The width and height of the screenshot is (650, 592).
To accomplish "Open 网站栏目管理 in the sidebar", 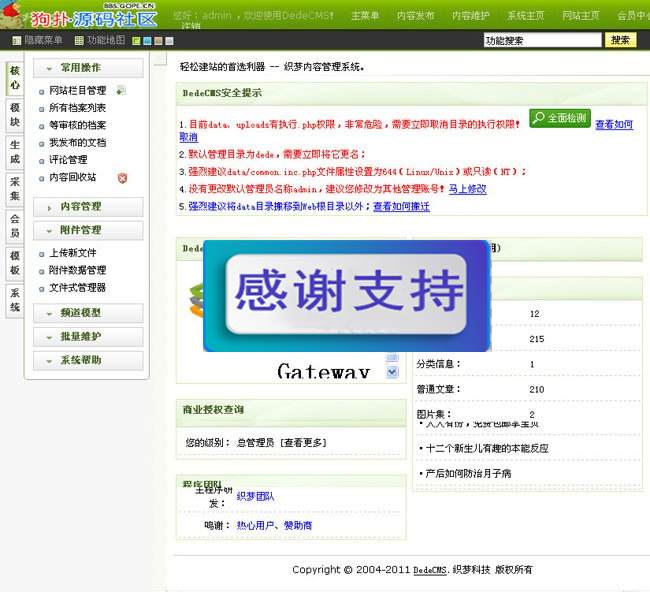I will 78,90.
